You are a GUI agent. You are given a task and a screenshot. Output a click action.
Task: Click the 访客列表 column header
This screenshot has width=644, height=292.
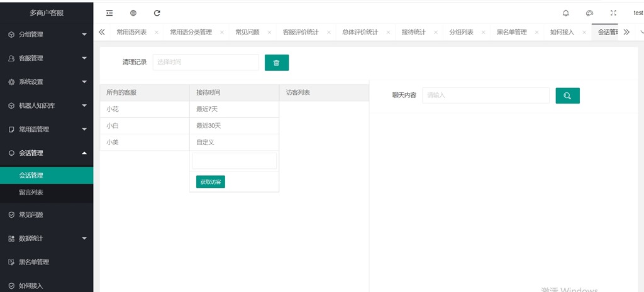coord(324,93)
